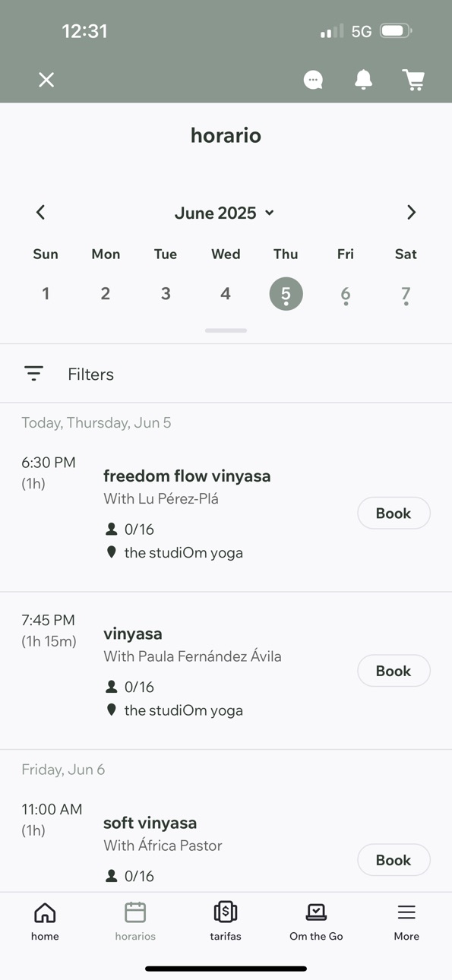Select Wednesday 4 in the calendar
Image resolution: width=452 pixels, height=980 pixels.
pos(226,293)
